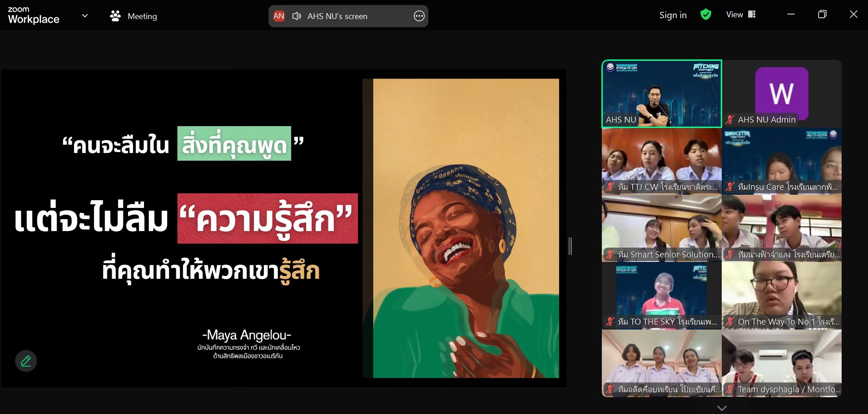Restore down the Zoom window

click(x=822, y=15)
